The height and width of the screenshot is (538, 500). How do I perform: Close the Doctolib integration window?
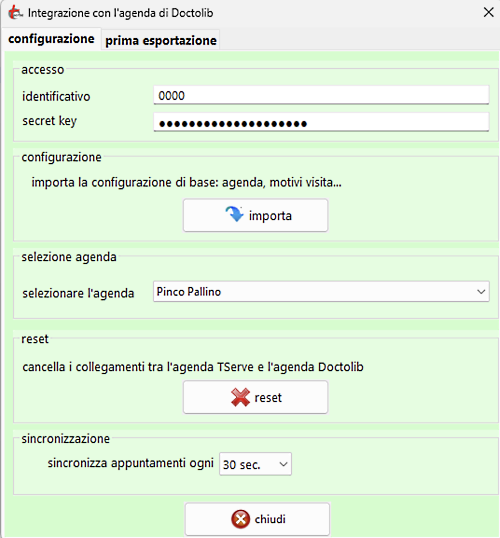click(x=488, y=13)
